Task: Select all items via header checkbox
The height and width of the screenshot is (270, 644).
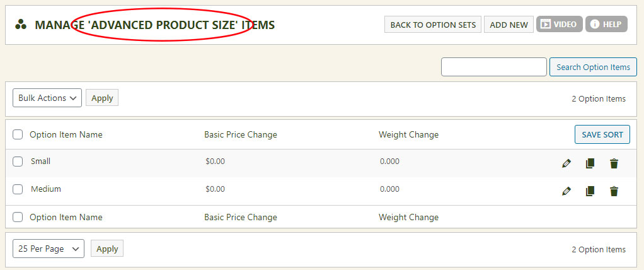Action: [18, 134]
